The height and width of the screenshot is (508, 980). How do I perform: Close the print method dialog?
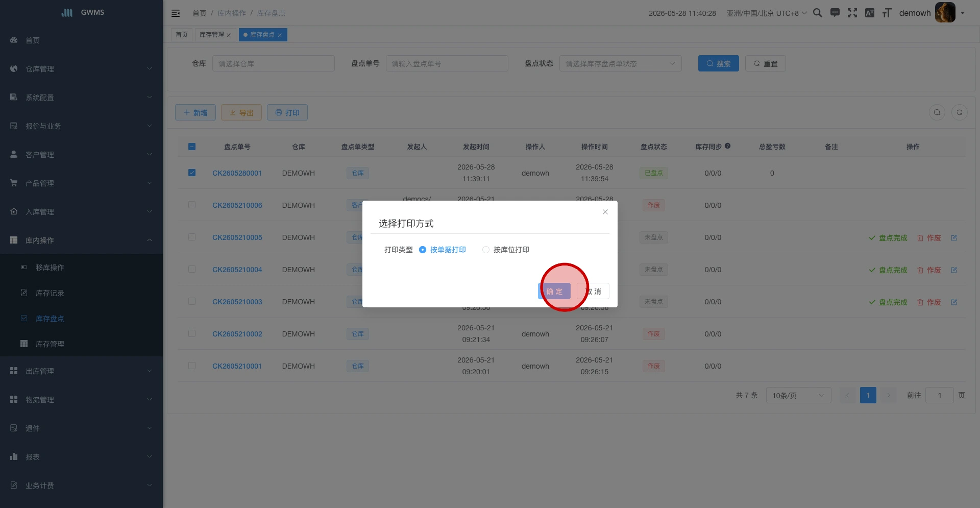605,212
